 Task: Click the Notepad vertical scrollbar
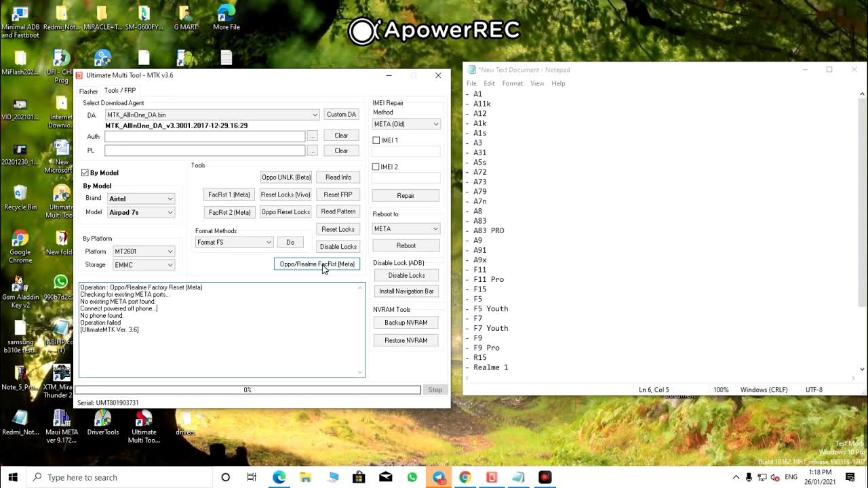[862, 231]
